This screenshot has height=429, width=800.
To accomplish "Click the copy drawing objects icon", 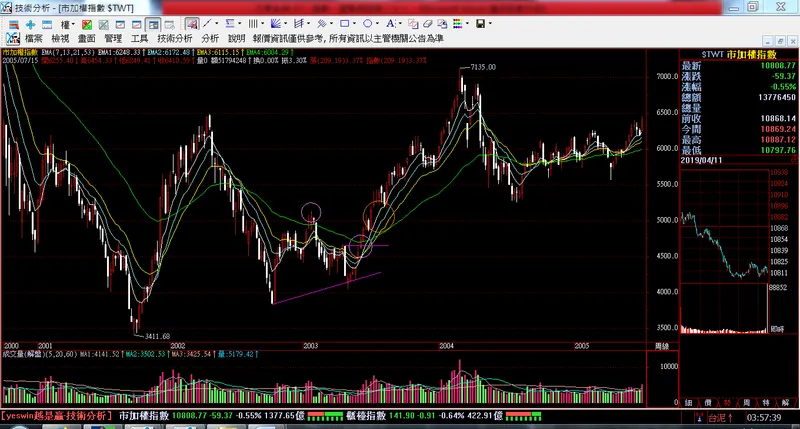I will (x=413, y=24).
